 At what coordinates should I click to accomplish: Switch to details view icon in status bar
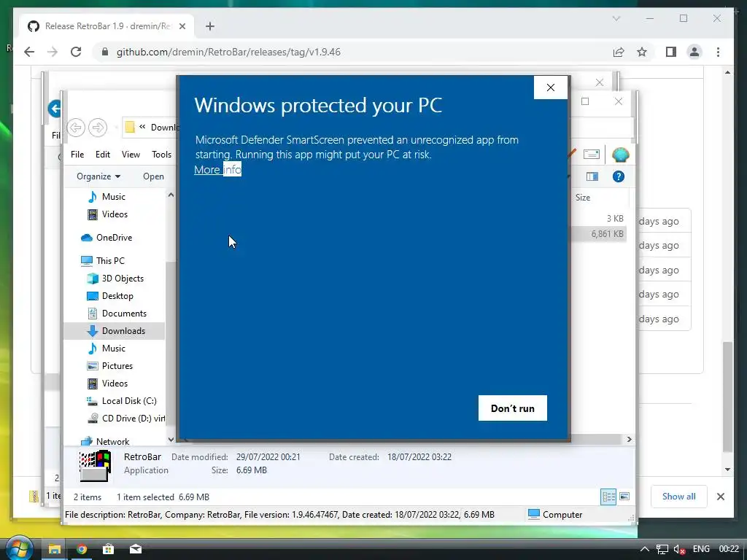tap(608, 497)
